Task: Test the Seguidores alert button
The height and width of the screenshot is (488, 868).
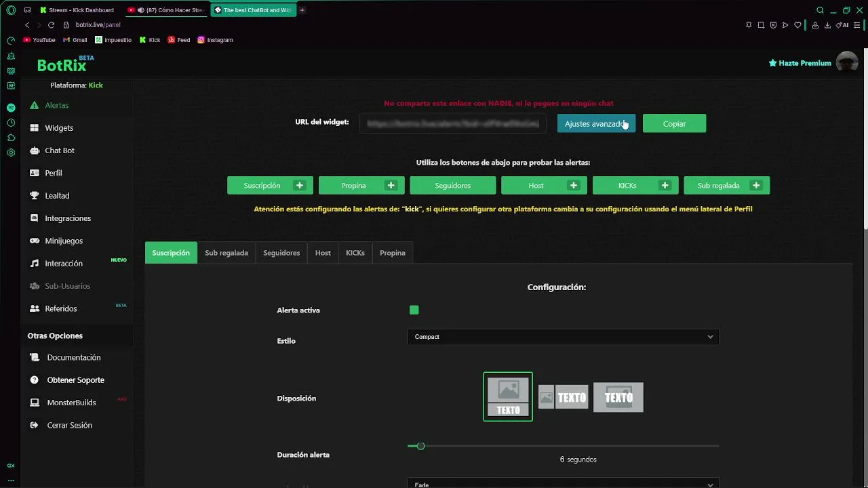Action: (x=452, y=185)
